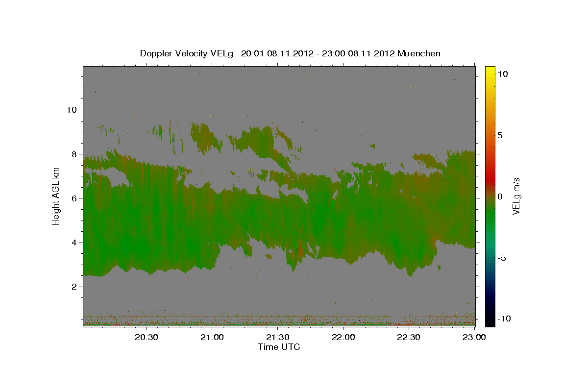Image resolution: width=588 pixels, height=392 pixels.
Task: Click the 21:30 time tick label
Action: coord(278,337)
